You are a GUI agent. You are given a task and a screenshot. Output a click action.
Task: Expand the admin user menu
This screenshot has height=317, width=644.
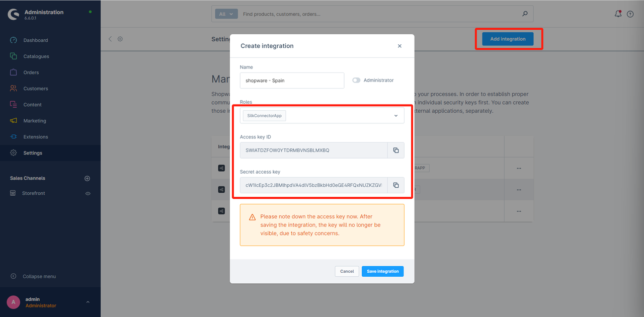coord(88,302)
